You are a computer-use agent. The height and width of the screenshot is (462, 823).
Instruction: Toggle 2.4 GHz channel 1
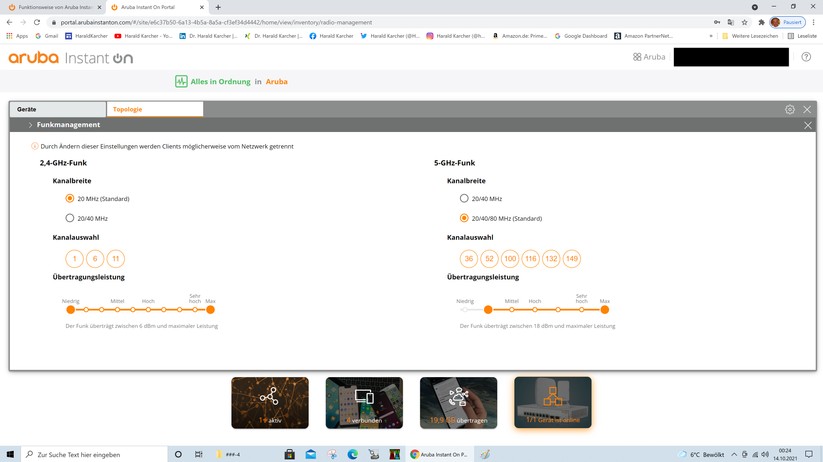(x=75, y=258)
